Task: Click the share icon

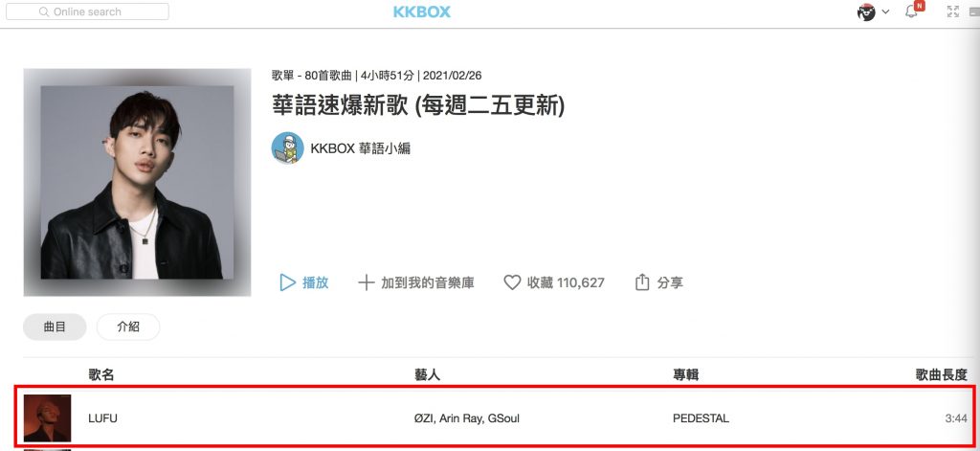Action: pyautogui.click(x=642, y=282)
